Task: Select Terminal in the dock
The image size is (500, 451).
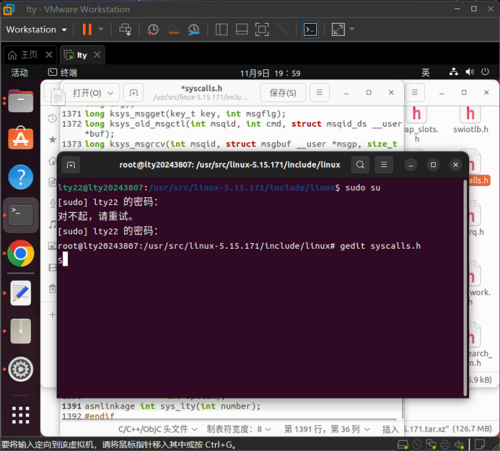Action: click(x=21, y=215)
